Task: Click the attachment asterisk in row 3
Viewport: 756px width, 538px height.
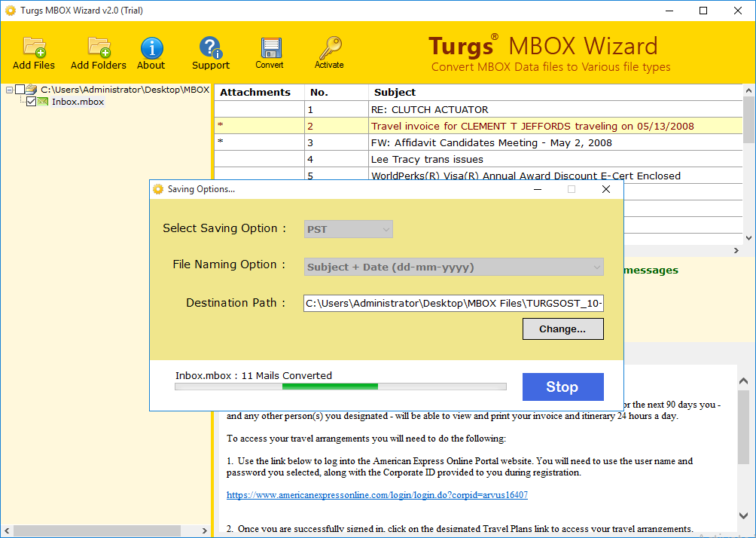Action: coord(221,142)
